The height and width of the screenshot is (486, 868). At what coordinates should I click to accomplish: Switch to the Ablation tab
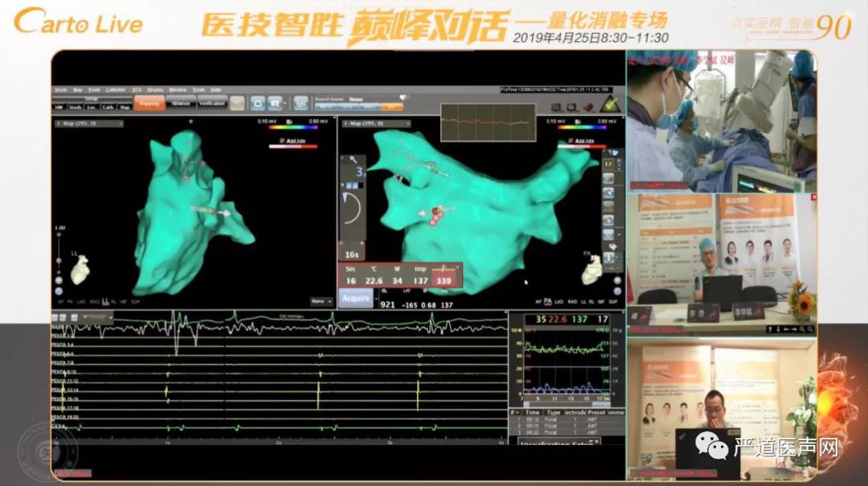click(179, 103)
